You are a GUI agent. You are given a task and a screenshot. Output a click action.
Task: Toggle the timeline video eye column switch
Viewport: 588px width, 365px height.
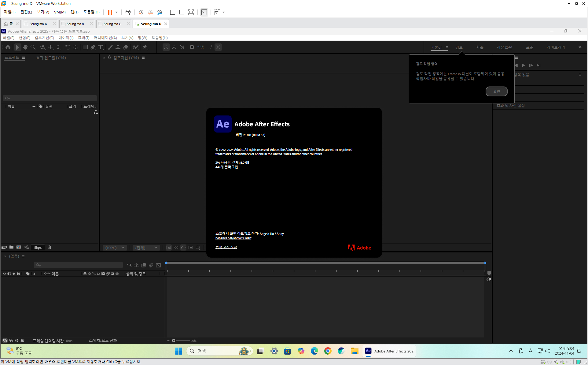[5, 274]
